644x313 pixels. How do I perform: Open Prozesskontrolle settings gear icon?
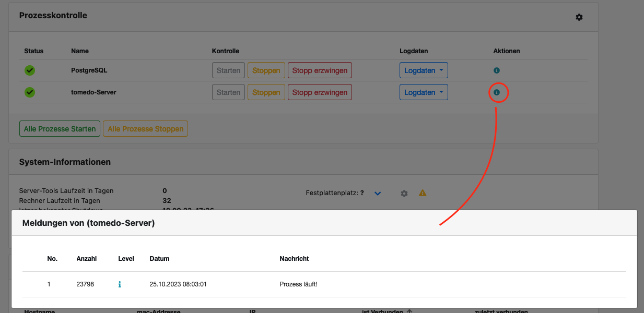(579, 17)
